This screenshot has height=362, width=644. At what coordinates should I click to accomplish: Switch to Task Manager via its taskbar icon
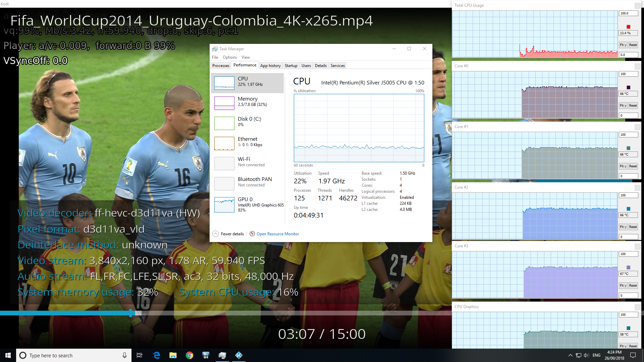click(x=222, y=355)
